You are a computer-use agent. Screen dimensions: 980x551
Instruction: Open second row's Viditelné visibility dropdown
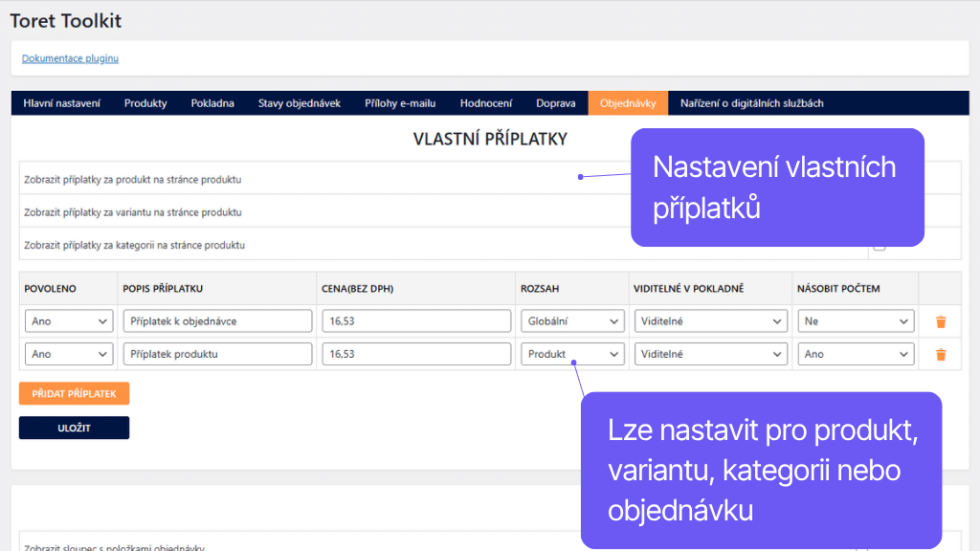pos(710,353)
